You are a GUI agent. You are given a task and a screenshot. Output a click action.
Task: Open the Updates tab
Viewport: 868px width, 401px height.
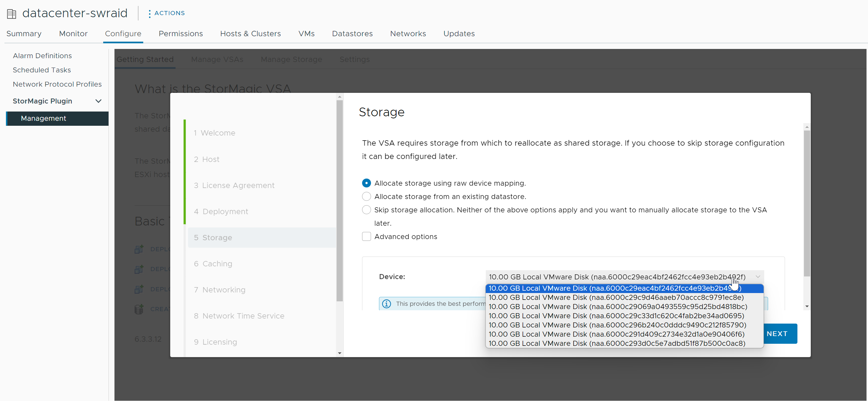point(459,34)
